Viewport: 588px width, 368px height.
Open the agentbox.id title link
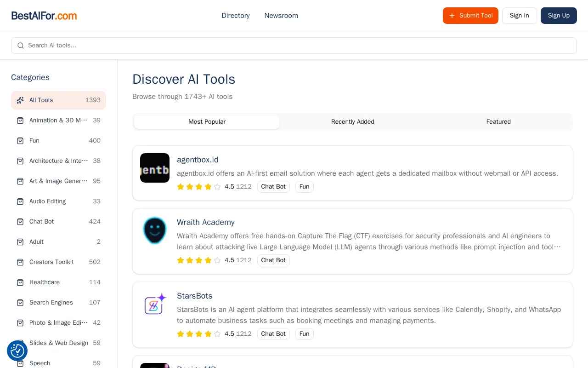pos(198,160)
